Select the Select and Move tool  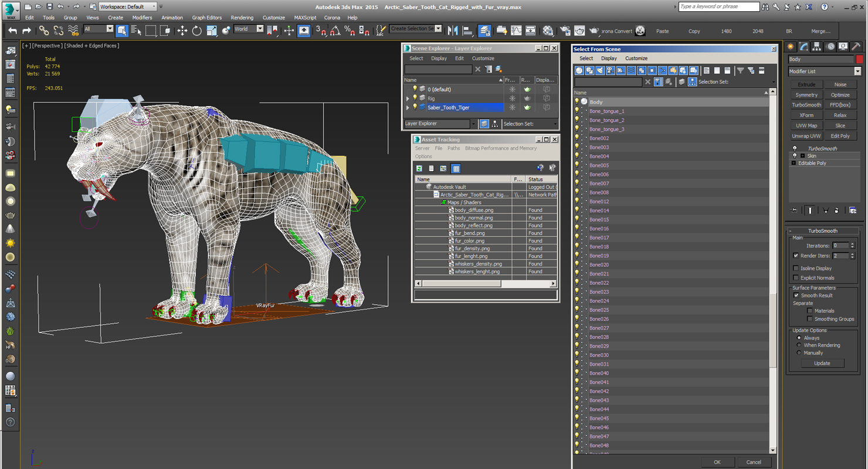point(182,30)
